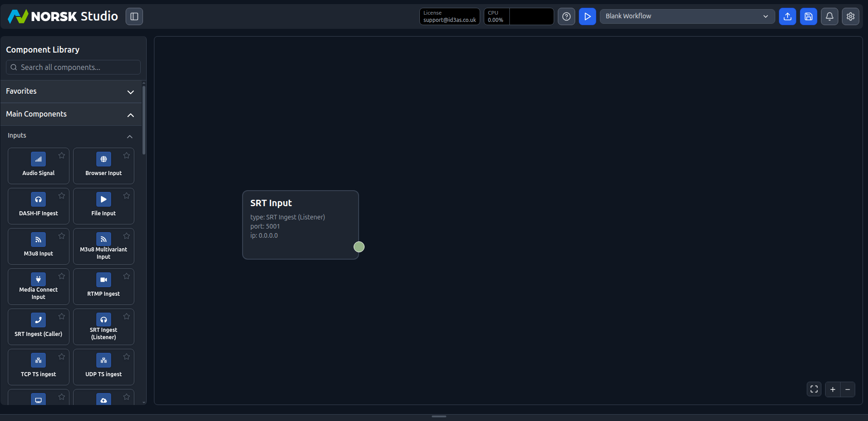Screen dimensions: 868x421
Task: Click the "port: 5001" node text
Action: [x=265, y=226]
